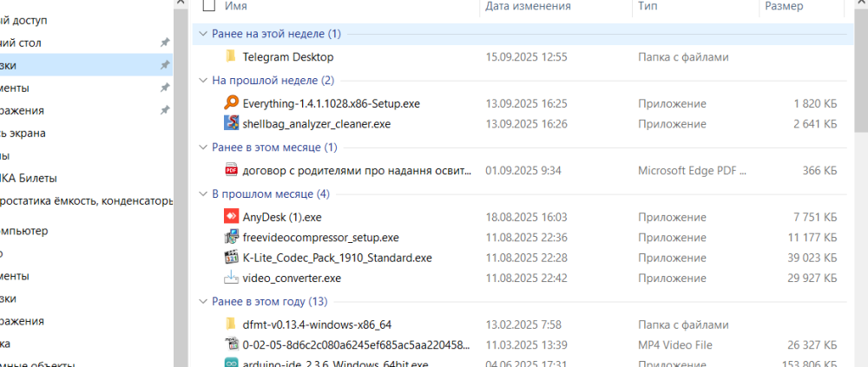Select AnyDesk (1).exe file name
The height and width of the screenshot is (367, 868).
coord(282,216)
